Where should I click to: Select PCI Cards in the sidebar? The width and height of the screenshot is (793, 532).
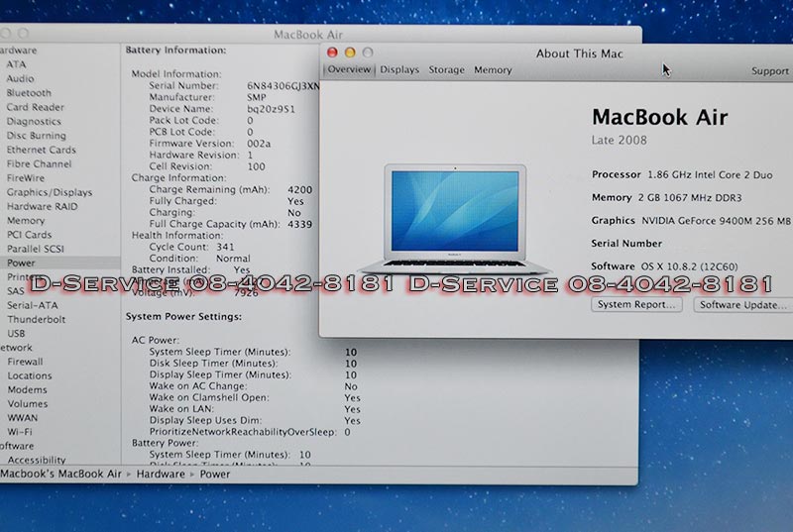tap(30, 235)
